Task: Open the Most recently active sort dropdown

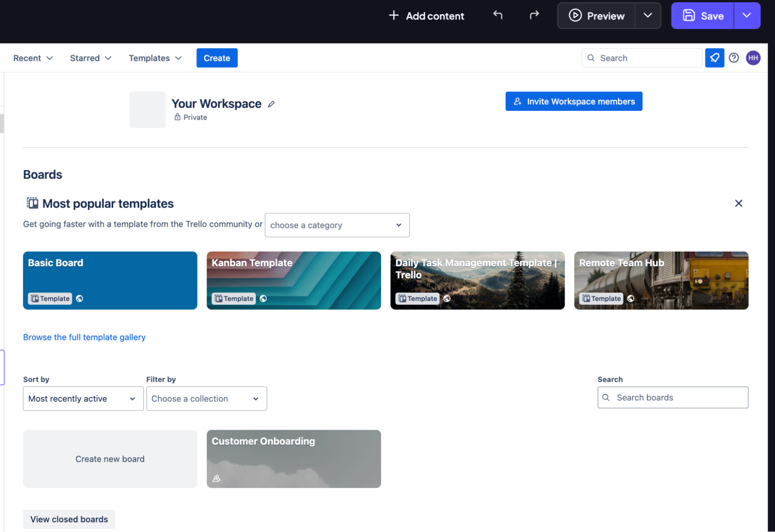Action: (83, 399)
